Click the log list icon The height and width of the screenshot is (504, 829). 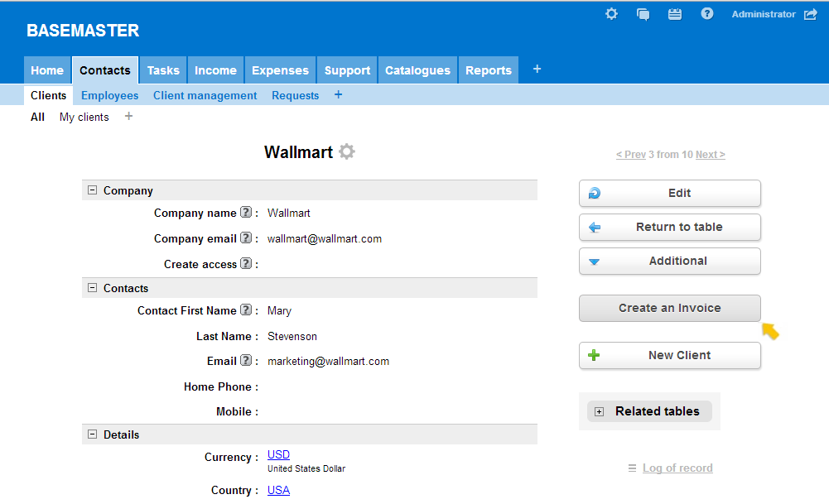point(632,468)
